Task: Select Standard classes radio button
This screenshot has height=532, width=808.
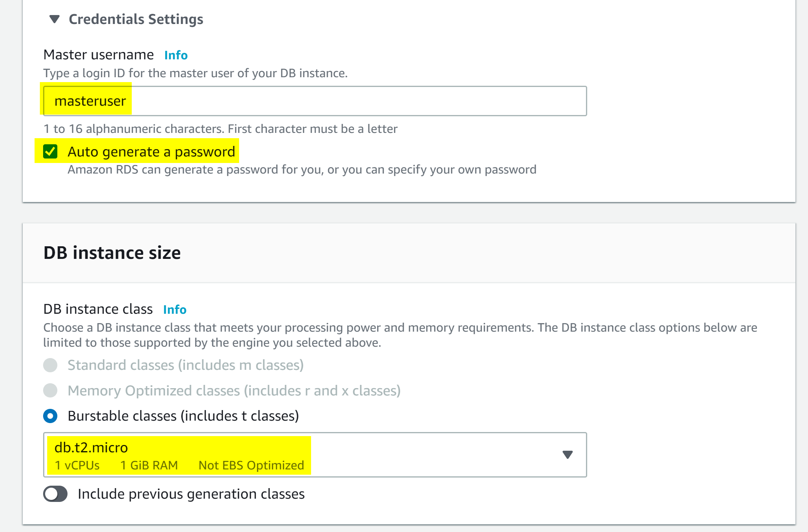Action: pyautogui.click(x=50, y=365)
